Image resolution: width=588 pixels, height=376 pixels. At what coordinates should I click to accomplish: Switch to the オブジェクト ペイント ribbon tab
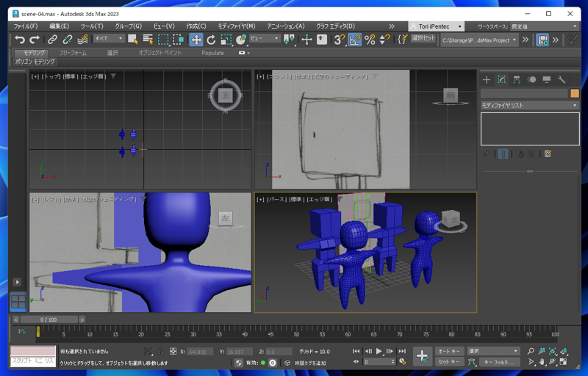pyautogui.click(x=159, y=53)
